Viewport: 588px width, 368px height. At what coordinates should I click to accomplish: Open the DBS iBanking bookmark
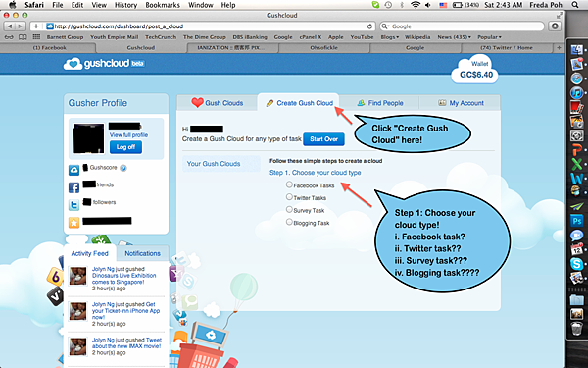(250, 37)
